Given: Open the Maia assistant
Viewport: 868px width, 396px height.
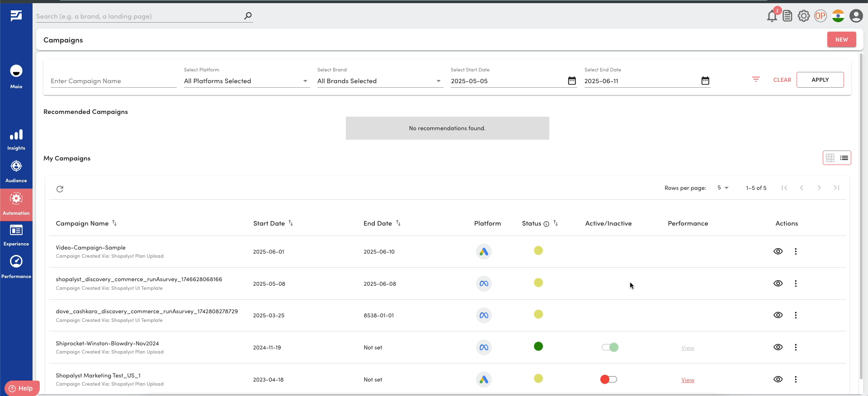Looking at the screenshot, I should [x=16, y=76].
